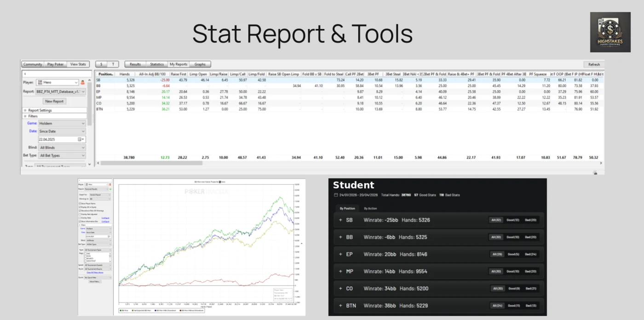
Task: Click the player avatar icon beside Hero dropdown
Action: [x=83, y=82]
